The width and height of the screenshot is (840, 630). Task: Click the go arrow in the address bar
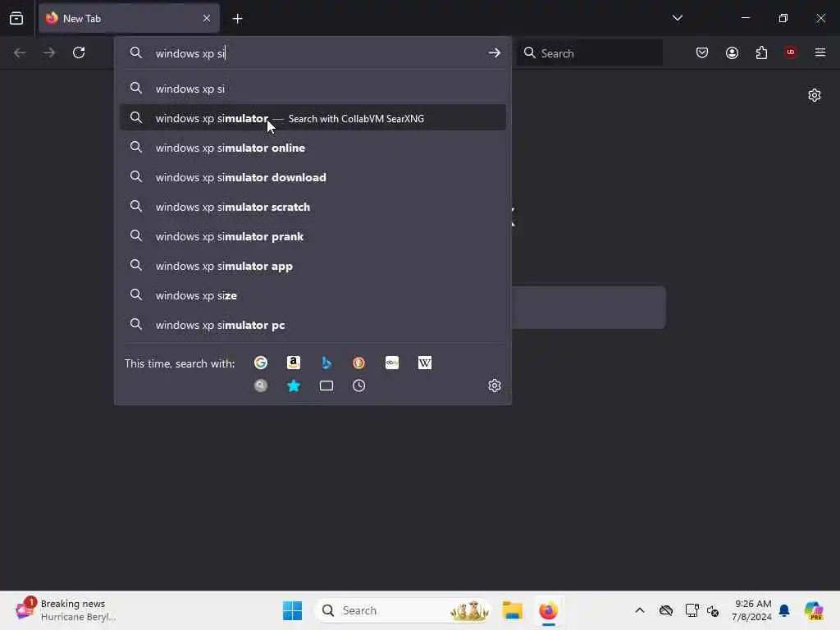tap(494, 52)
